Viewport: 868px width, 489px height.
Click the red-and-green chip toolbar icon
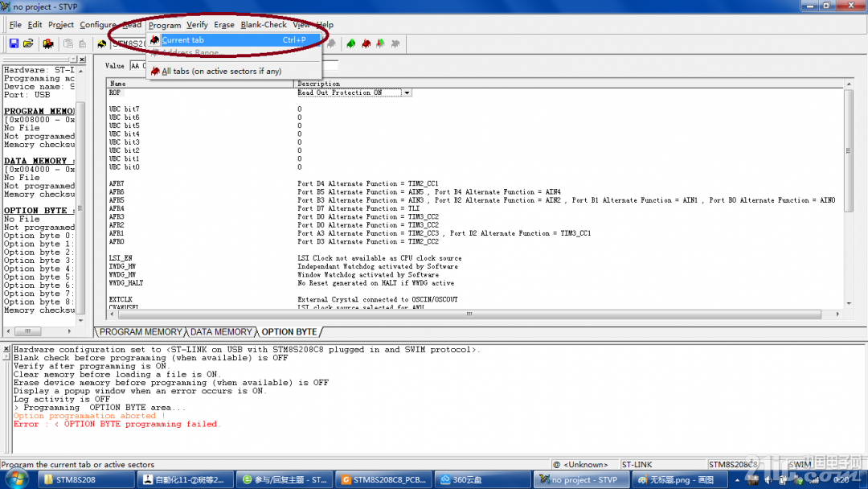[380, 43]
